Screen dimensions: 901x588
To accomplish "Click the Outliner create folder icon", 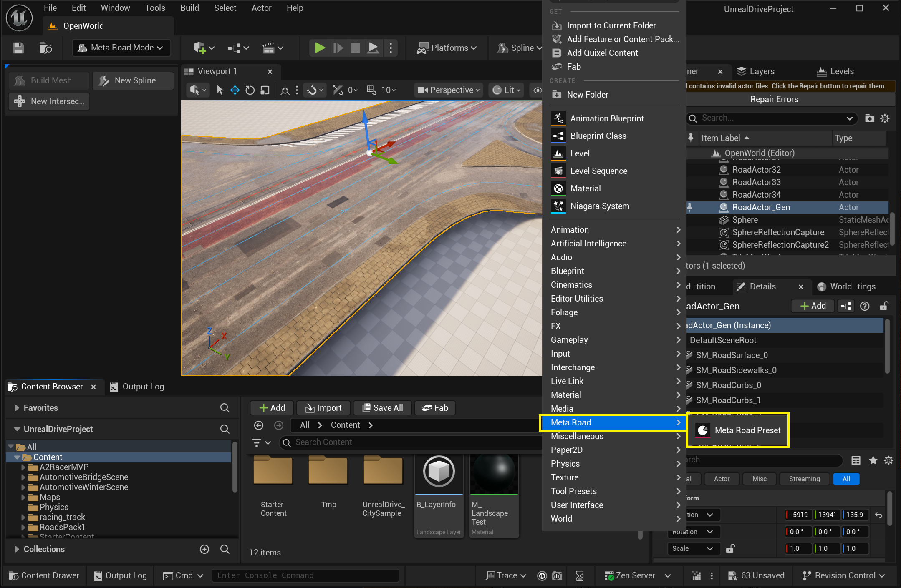I will pyautogui.click(x=870, y=118).
